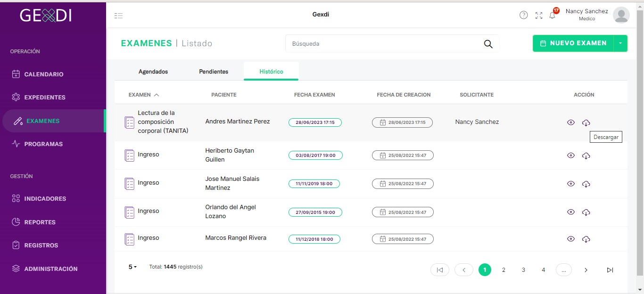The height and width of the screenshot is (294, 644).
Task: View exam of Marcos Rangel Rivera
Action: coord(571,239)
